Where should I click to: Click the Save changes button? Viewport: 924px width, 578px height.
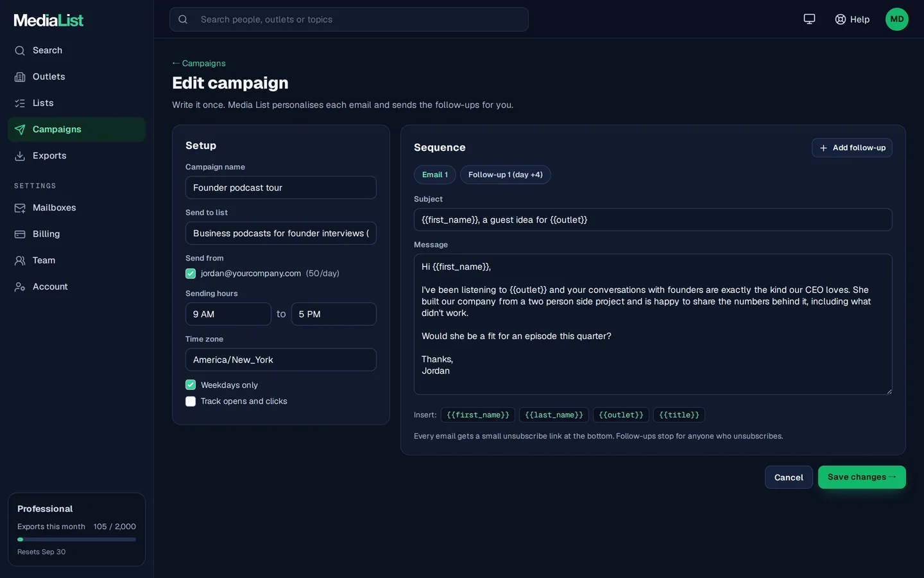point(862,477)
